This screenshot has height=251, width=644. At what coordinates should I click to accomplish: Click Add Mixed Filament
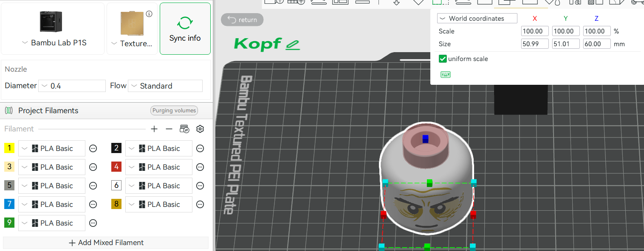tap(106, 243)
